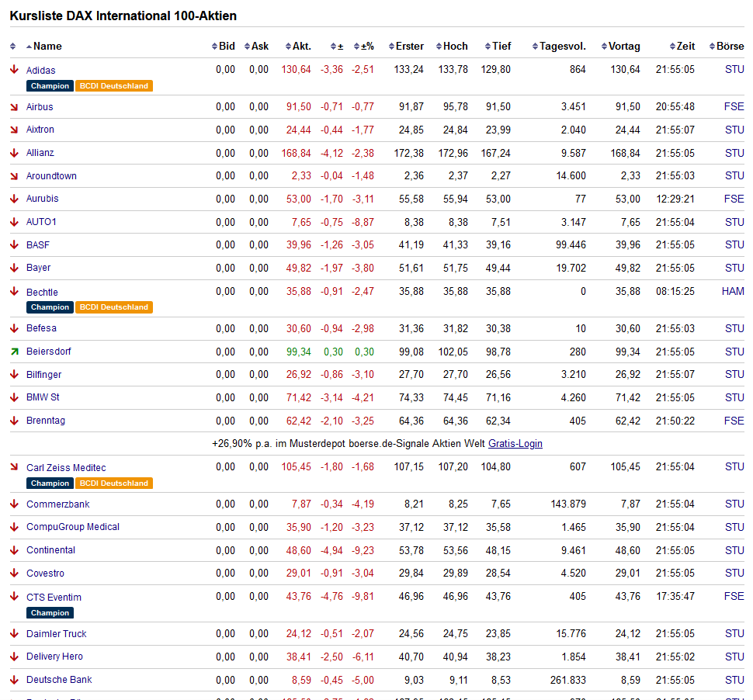Sort the list by the ±% column header
Image resolution: width=753 pixels, height=700 pixels.
click(x=366, y=47)
